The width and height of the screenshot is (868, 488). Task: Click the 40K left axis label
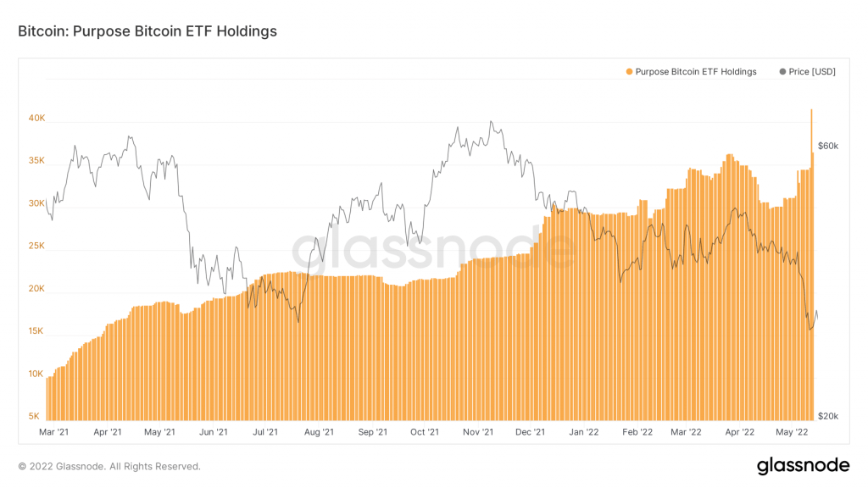pos(36,119)
